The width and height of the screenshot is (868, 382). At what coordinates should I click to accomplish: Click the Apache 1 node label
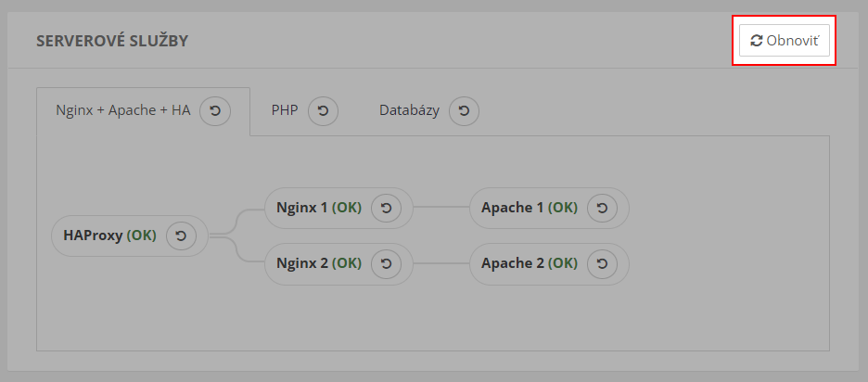click(x=512, y=209)
